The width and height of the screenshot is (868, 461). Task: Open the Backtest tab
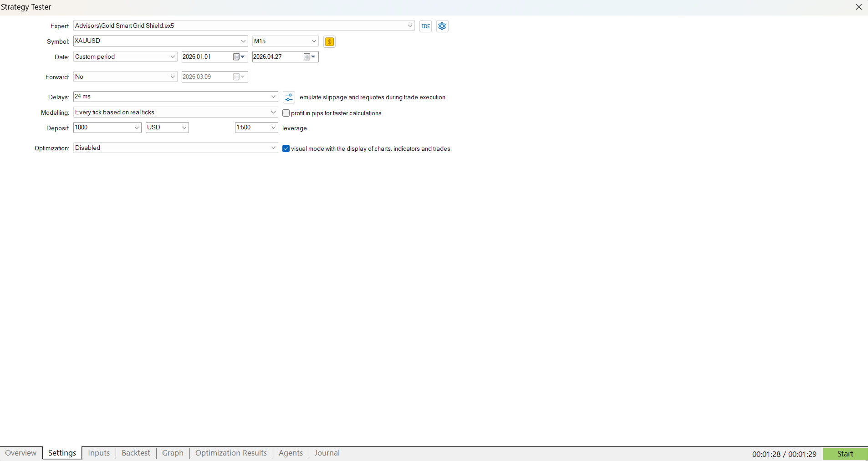click(136, 453)
